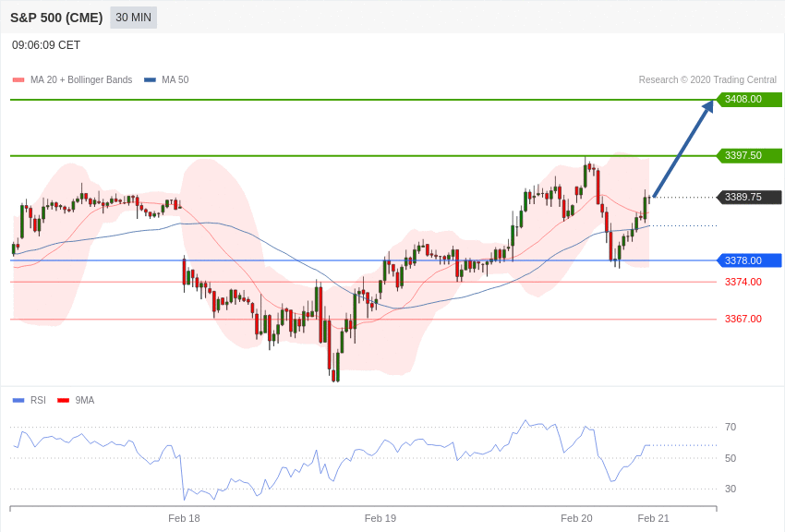Click the 30 MIN timeframe button
The width and height of the screenshot is (785, 532).
click(x=133, y=18)
